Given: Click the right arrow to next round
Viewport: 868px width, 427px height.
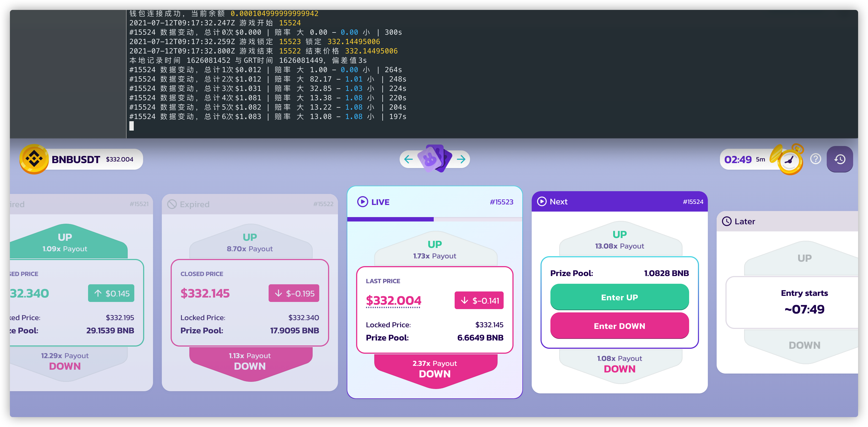Looking at the screenshot, I should coord(461,159).
